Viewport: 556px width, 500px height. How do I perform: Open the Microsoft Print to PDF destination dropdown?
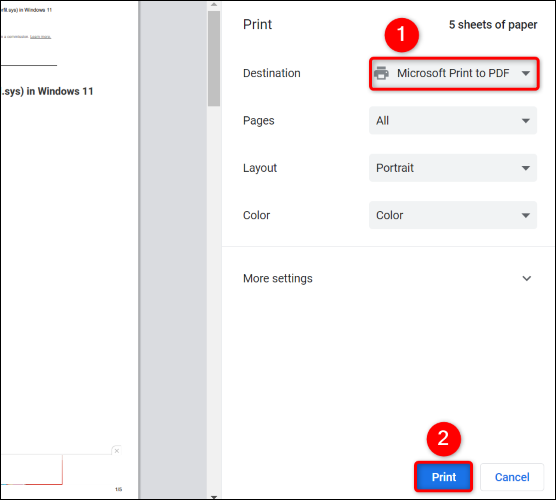pos(454,73)
